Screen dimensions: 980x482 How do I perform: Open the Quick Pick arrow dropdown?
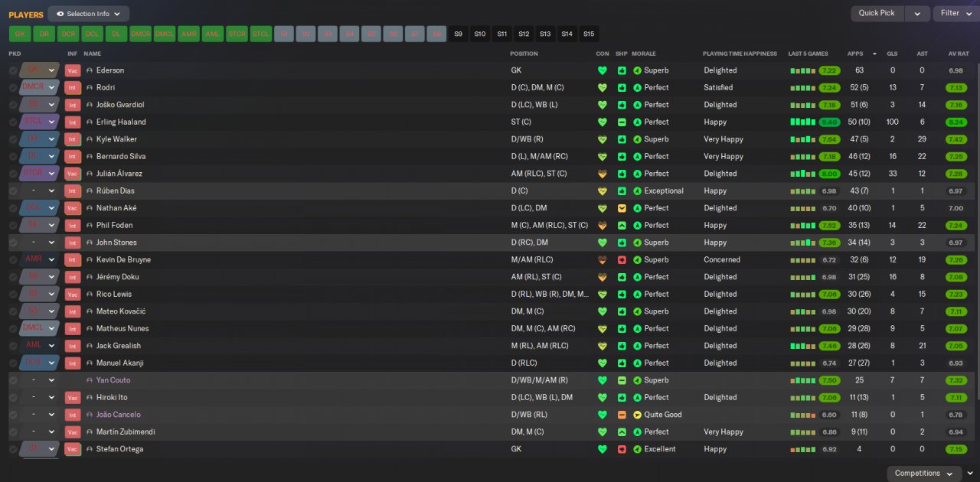[x=917, y=13]
